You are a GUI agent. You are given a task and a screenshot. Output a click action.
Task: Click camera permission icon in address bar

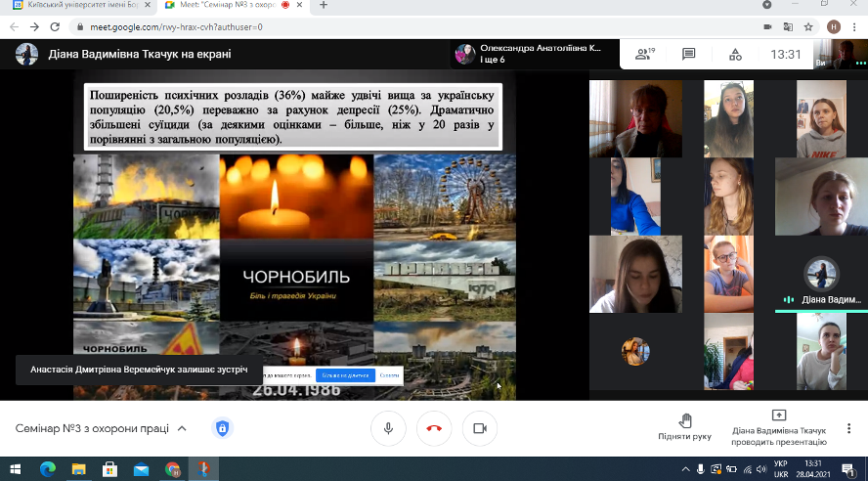767,26
